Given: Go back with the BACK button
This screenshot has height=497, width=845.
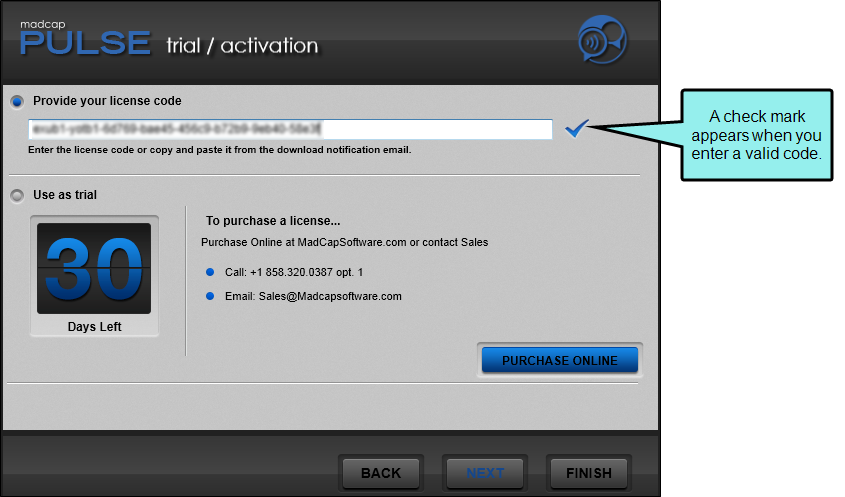Looking at the screenshot, I should (380, 473).
